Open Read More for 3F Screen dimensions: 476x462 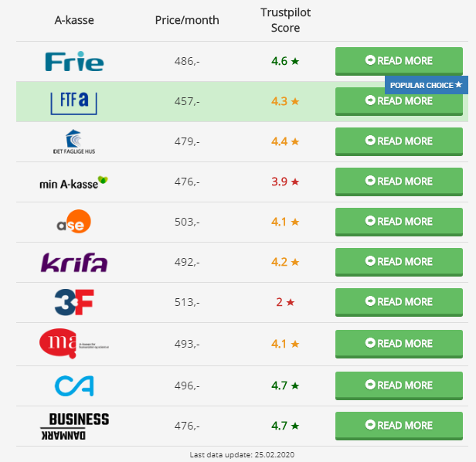coord(399,302)
